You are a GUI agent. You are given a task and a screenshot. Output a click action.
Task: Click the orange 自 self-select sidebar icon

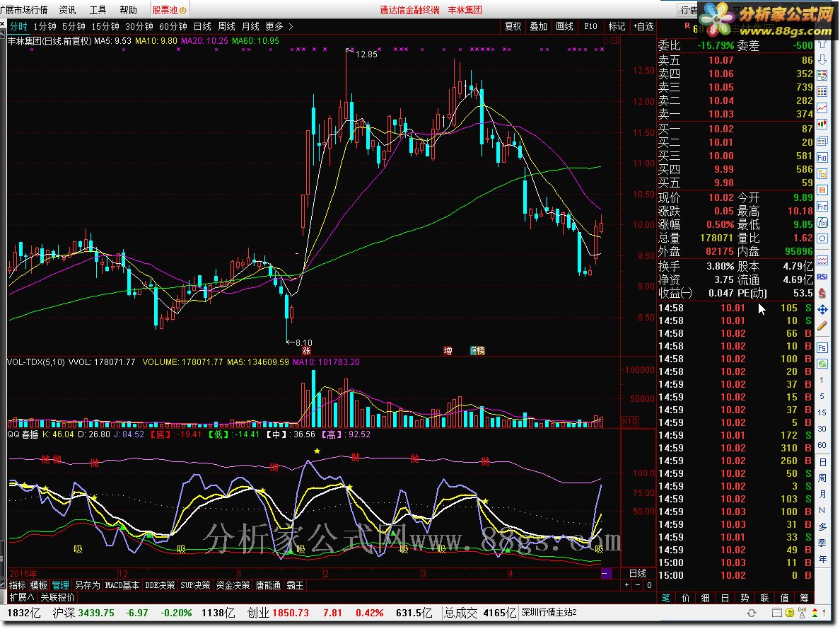point(822,190)
